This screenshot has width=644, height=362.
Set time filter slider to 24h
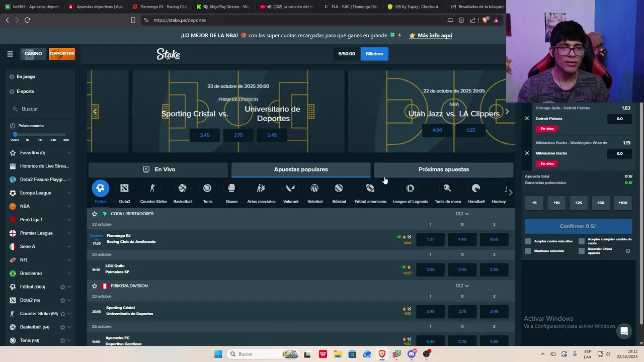tap(53, 140)
